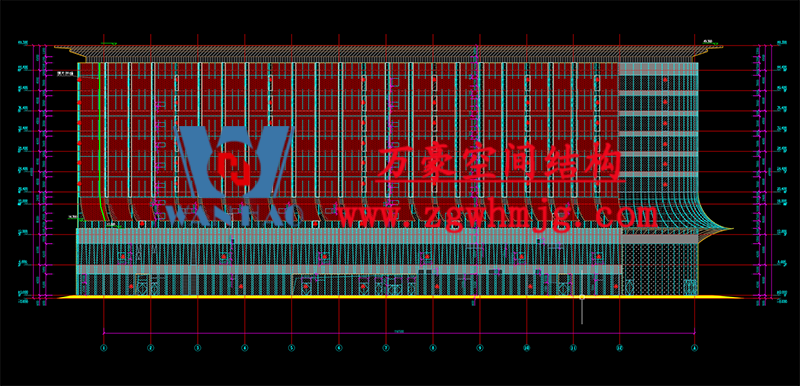Click grid axis bubble number 5

(x=291, y=348)
